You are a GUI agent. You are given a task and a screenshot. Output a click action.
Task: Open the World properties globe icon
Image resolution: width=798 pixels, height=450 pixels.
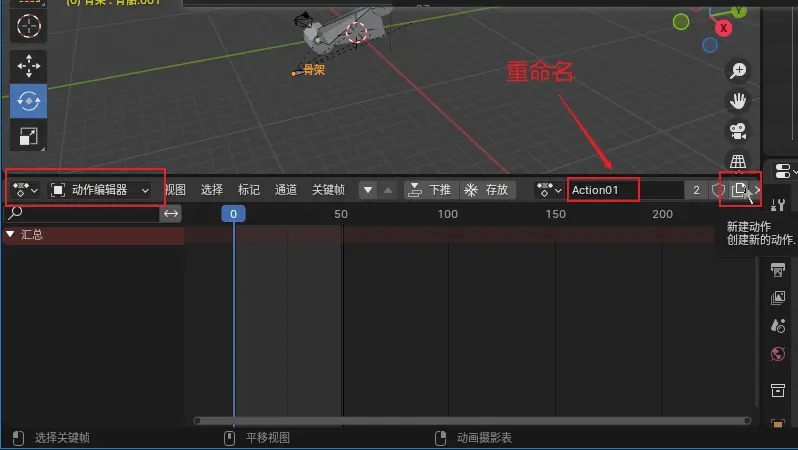click(x=777, y=354)
